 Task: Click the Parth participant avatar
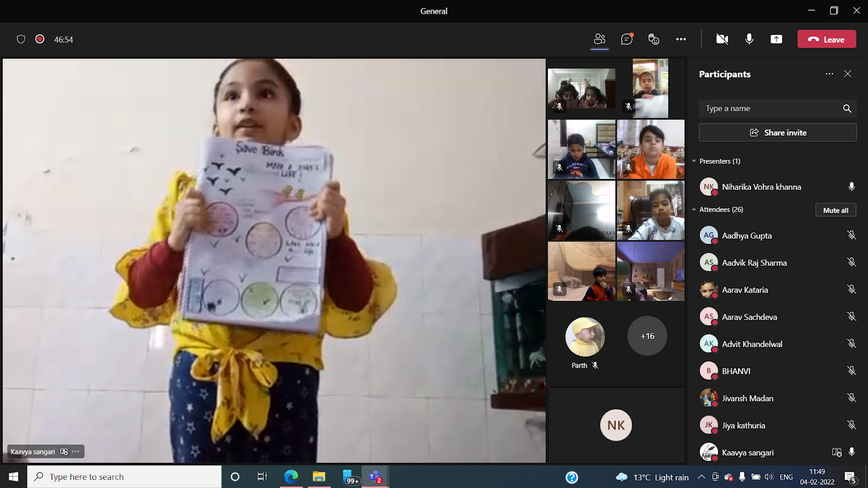tap(585, 337)
